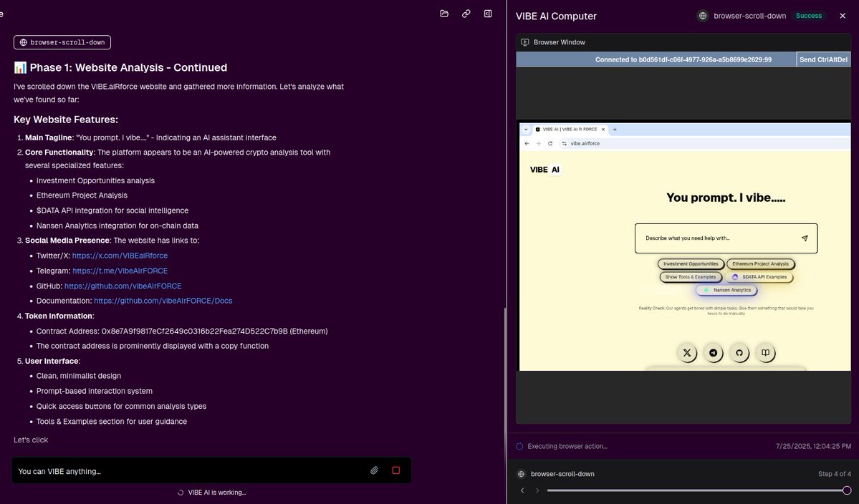Click the Success status badge

pyautogui.click(x=809, y=16)
